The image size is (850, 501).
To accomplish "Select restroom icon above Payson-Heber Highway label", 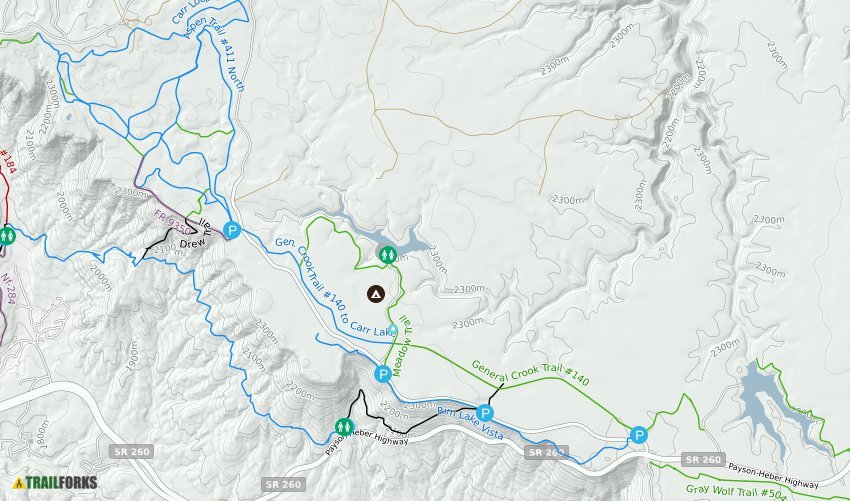I will click(345, 427).
